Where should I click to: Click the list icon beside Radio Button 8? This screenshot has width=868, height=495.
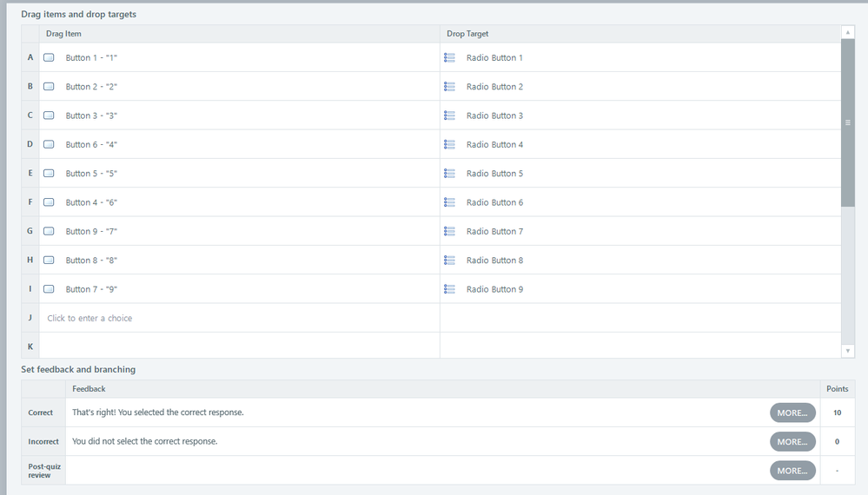pos(449,261)
